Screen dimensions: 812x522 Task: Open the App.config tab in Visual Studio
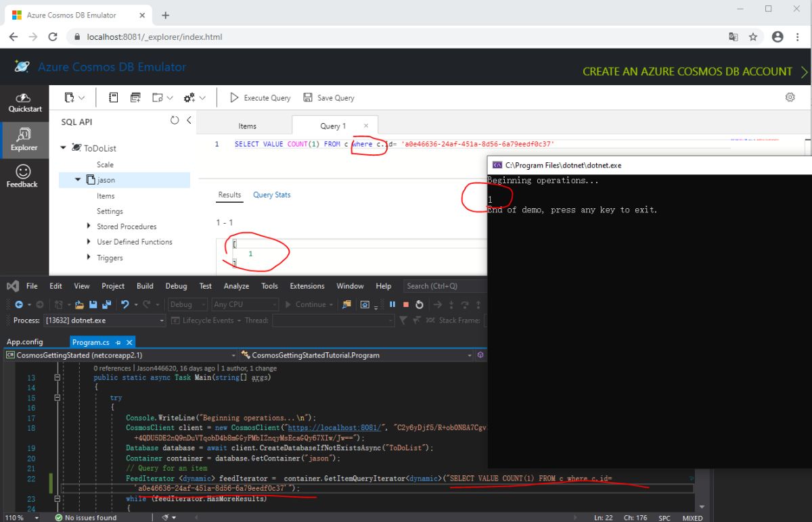click(25, 342)
